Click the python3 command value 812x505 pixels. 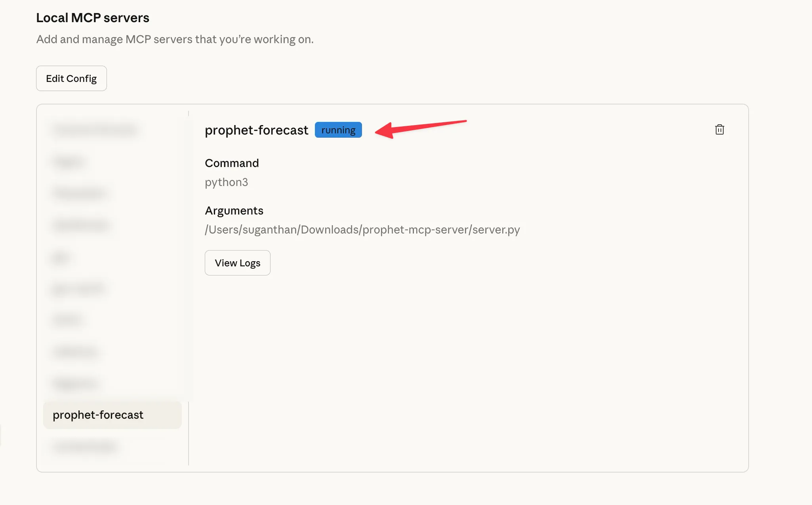pyautogui.click(x=226, y=182)
